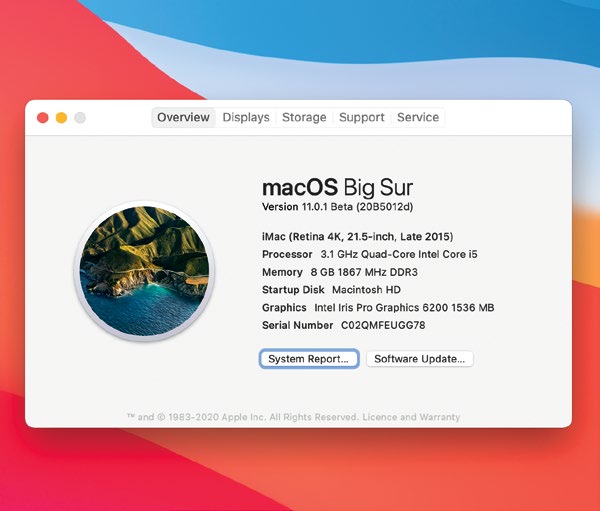Click the Version 11.0.1 Beta text

tap(338, 207)
